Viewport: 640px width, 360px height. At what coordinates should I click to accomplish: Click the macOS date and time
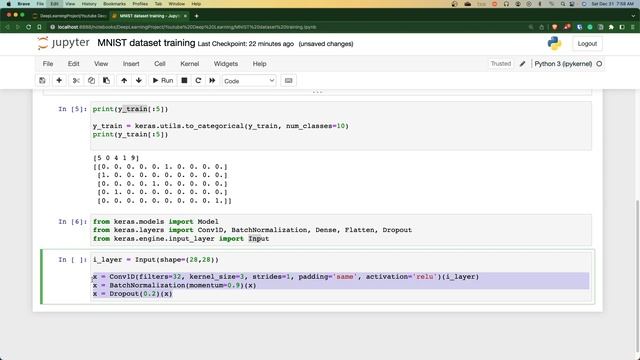[613, 4]
